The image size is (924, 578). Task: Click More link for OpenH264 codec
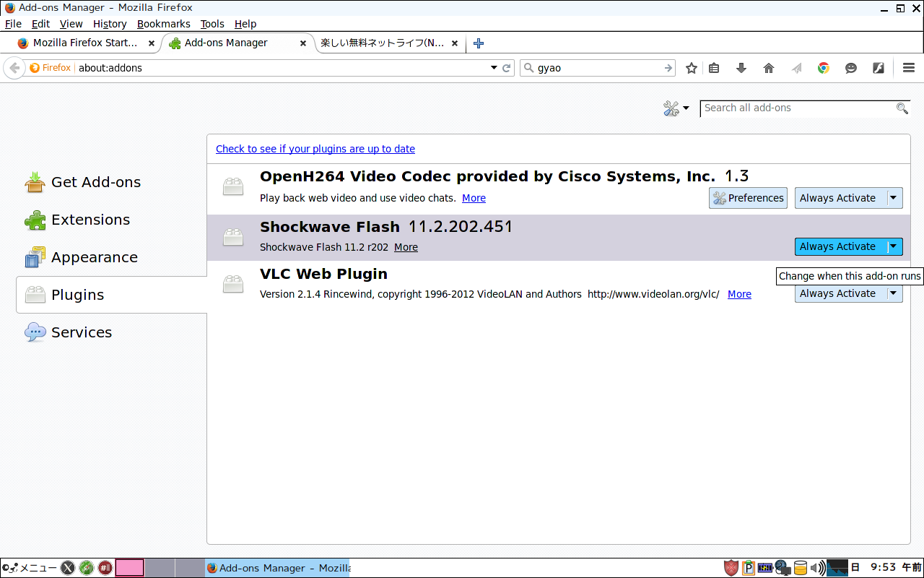[474, 198]
